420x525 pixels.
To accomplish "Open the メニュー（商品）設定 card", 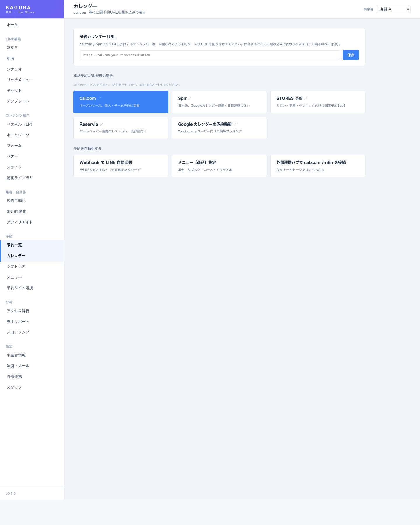I will click(219, 166).
